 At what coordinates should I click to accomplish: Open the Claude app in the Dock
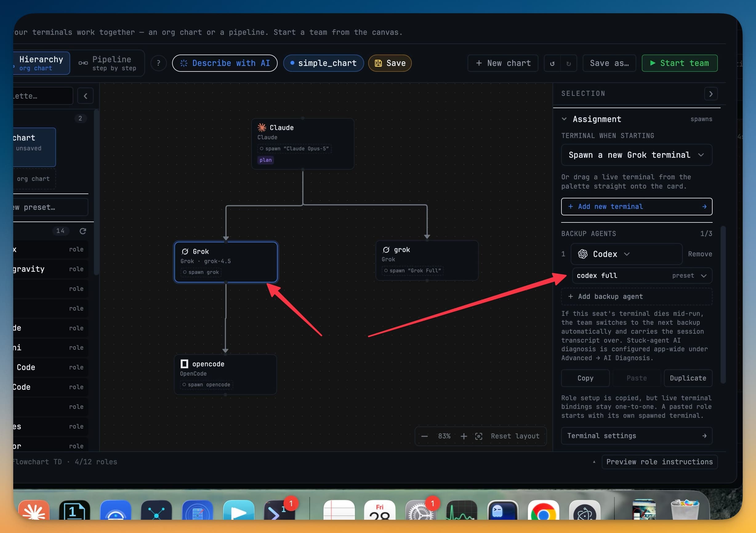click(x=34, y=511)
